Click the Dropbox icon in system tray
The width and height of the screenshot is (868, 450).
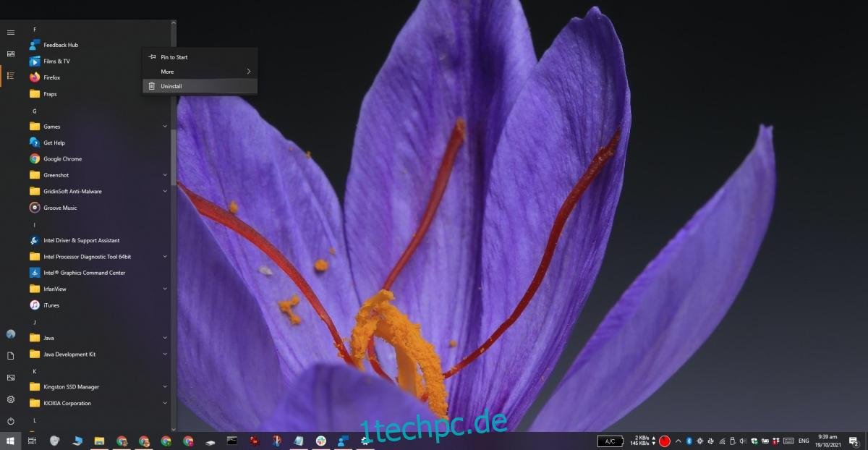[x=776, y=441]
